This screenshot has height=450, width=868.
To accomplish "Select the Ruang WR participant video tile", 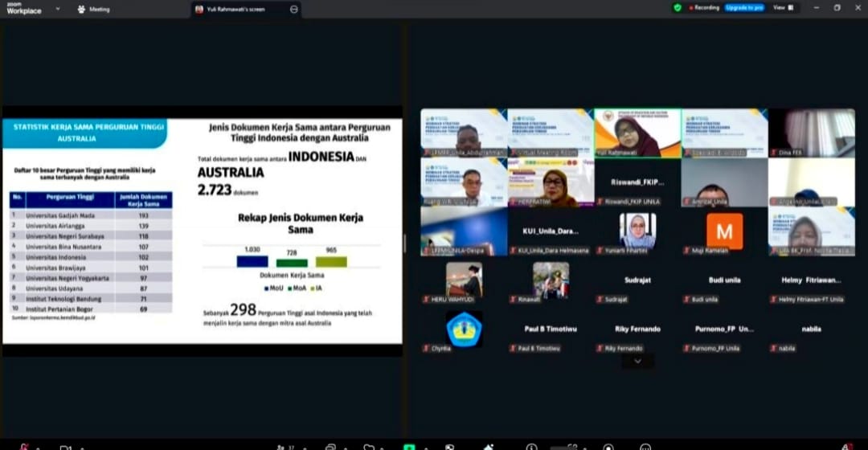I will tap(464, 182).
